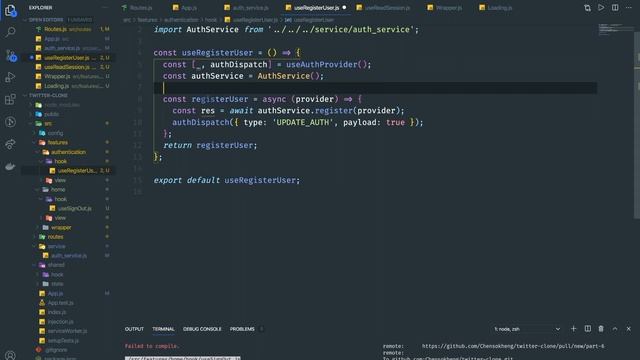640x360 pixels.
Task: Split the terminal panel
Action: click(x=587, y=329)
